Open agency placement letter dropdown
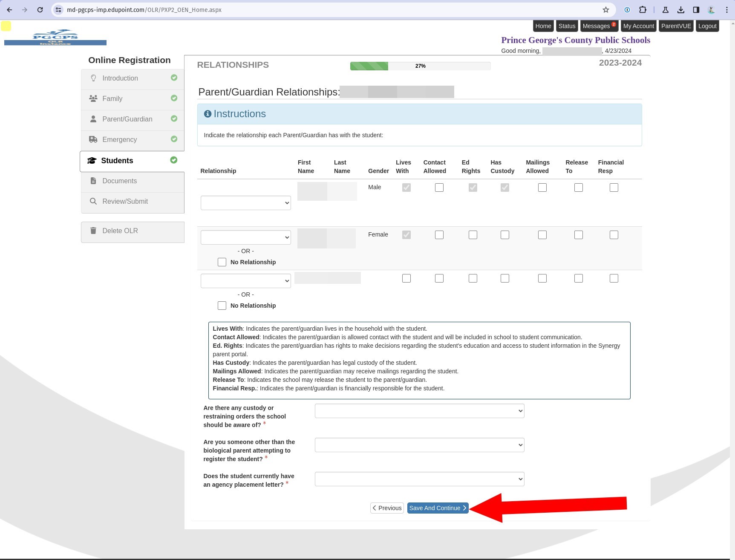This screenshot has height=560, width=735. pos(419,479)
